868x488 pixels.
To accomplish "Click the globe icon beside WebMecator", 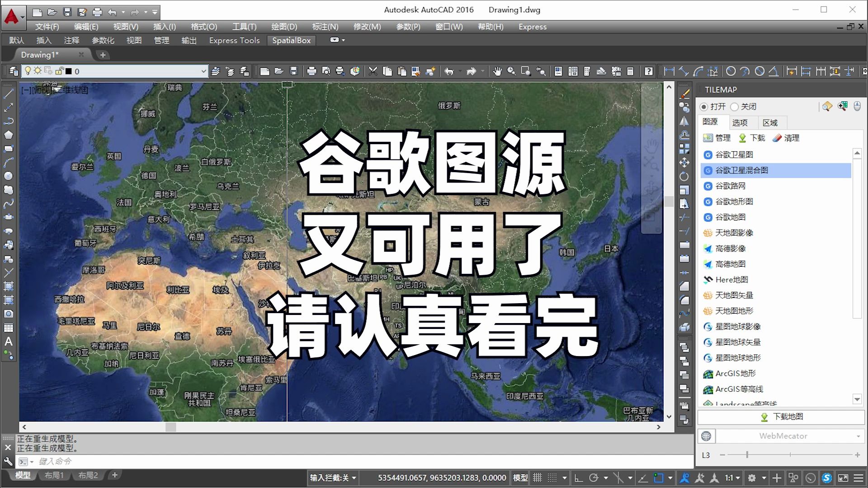I will 706,436.
